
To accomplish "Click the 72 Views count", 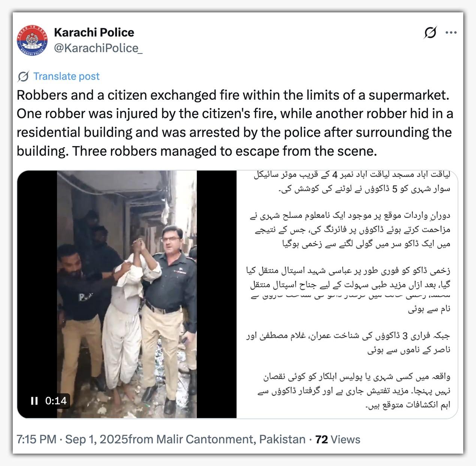I will tap(338, 439).
